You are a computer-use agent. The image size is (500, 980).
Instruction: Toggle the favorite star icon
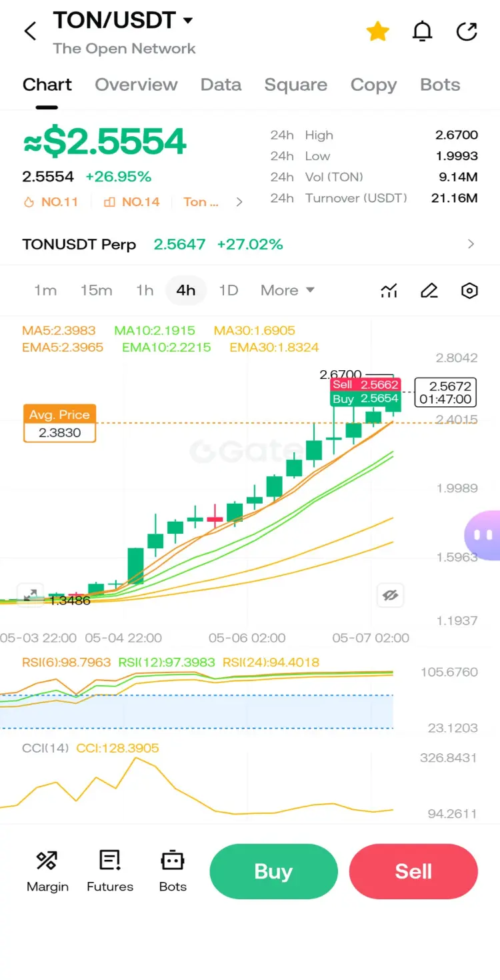click(x=378, y=31)
